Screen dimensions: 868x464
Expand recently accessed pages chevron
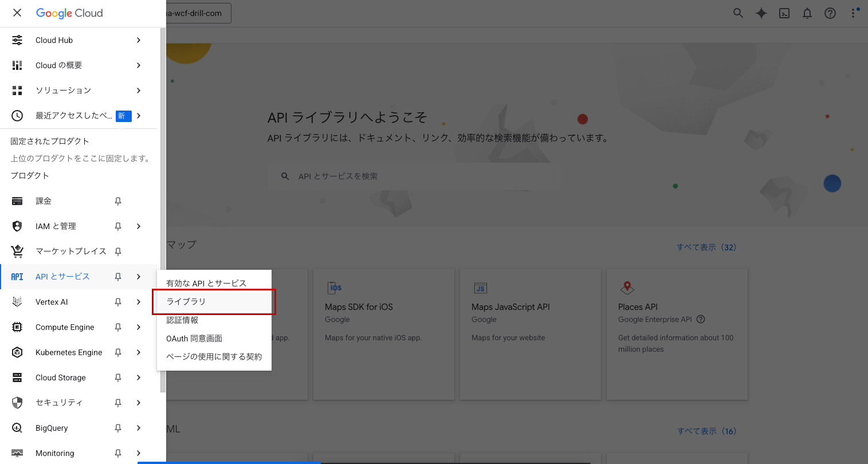point(139,116)
